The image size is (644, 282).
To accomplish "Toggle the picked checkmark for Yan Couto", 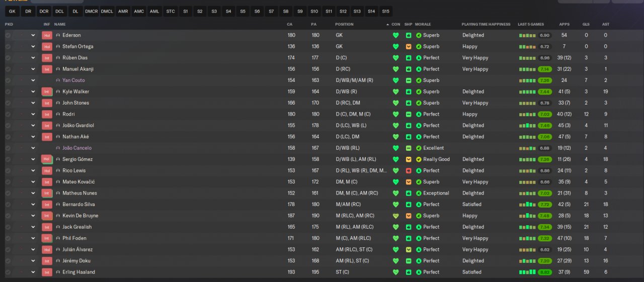I will coord(8,80).
